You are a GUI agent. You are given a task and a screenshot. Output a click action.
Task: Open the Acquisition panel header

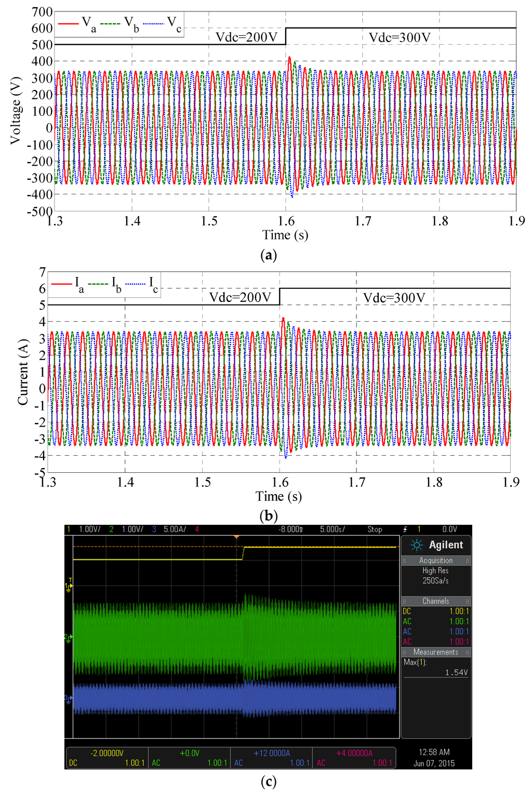(x=436, y=561)
